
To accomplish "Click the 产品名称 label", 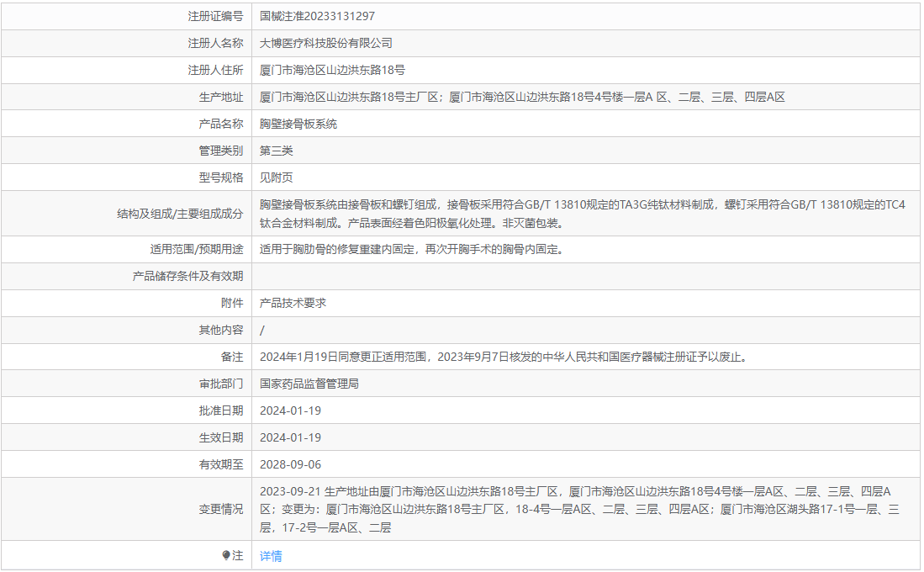I will tap(221, 124).
